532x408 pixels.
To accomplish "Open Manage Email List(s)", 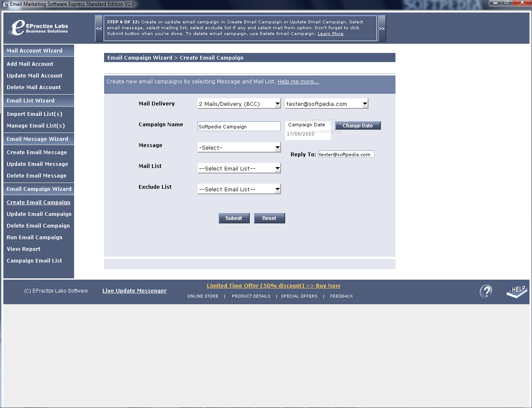I will pyautogui.click(x=36, y=125).
